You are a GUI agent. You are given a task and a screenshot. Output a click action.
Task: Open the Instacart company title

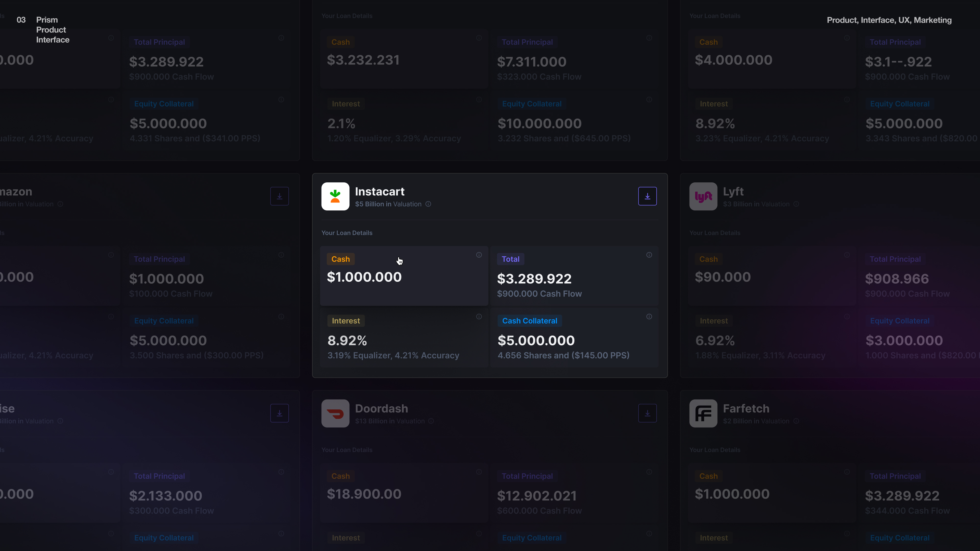tap(380, 192)
